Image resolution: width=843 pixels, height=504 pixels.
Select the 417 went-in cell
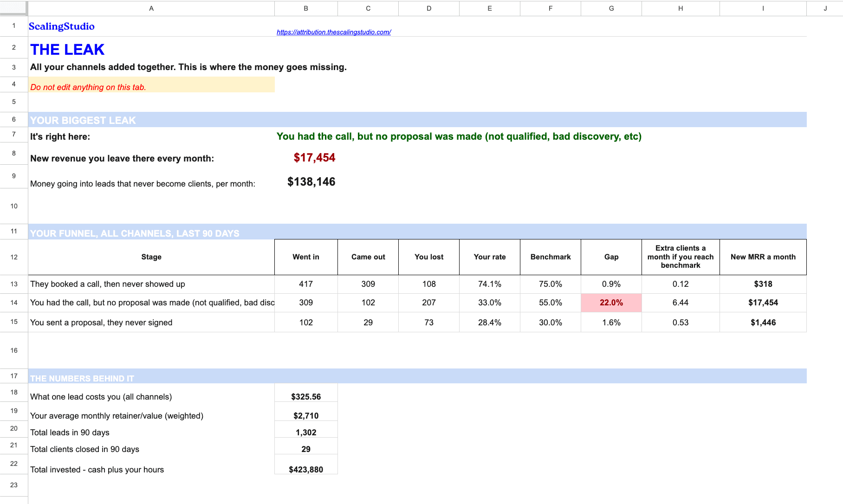point(306,284)
